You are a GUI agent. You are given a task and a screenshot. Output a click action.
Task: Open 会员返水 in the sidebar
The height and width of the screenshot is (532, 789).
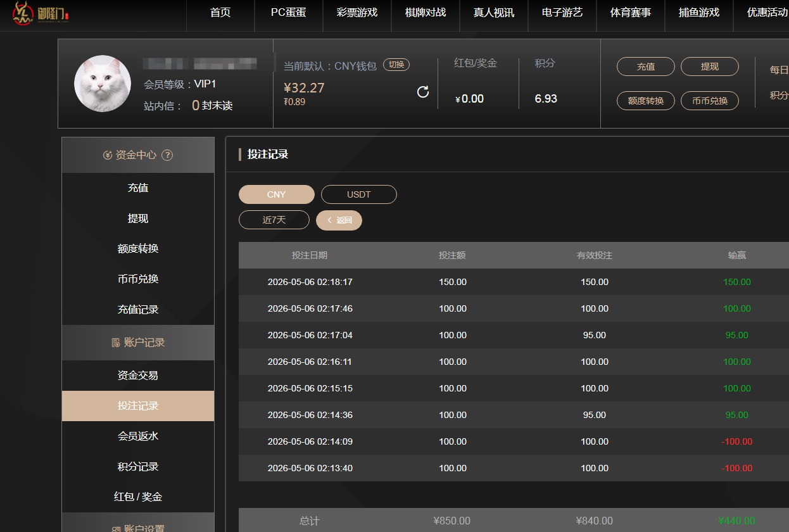click(138, 436)
